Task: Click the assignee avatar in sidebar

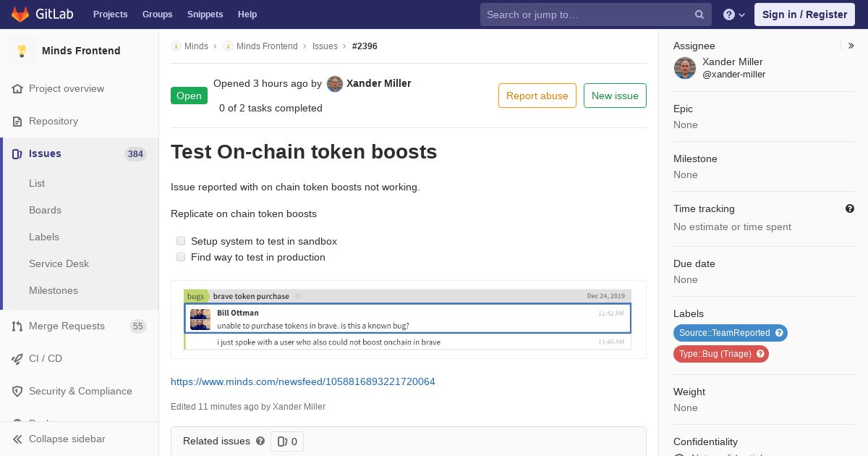Action: tap(685, 68)
